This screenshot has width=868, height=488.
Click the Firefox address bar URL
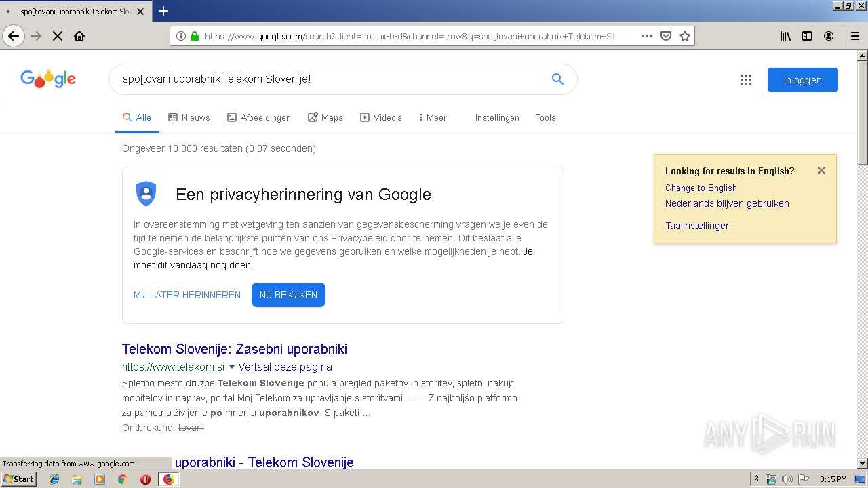pos(409,36)
